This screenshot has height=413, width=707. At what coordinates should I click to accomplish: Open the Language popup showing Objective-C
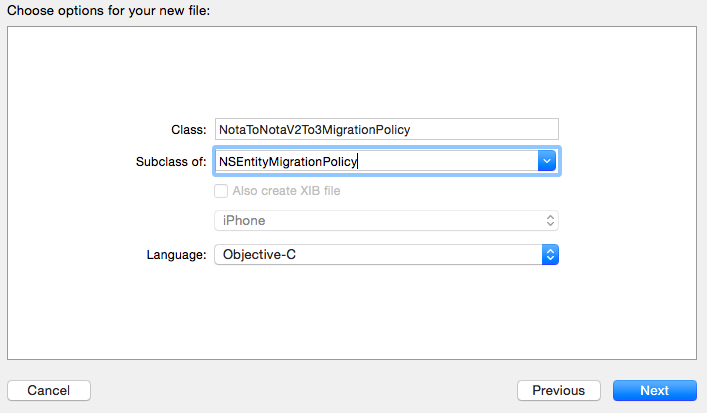[x=385, y=255]
